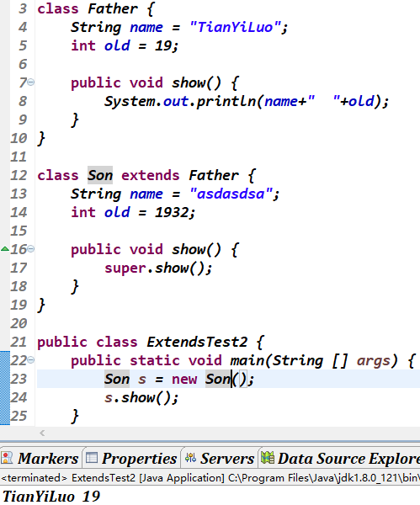This screenshot has height=505, width=420.
Task: Show the Data Source Explorer tab
Action: (340, 459)
